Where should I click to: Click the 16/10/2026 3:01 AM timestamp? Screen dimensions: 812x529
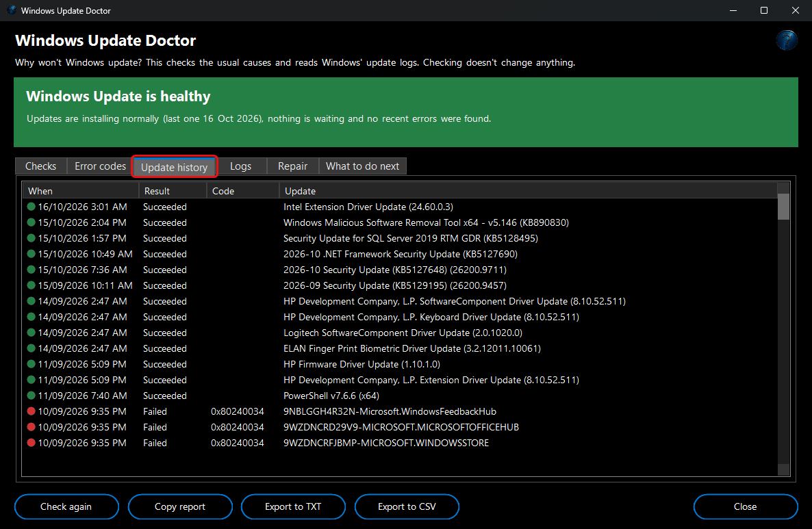click(x=82, y=207)
